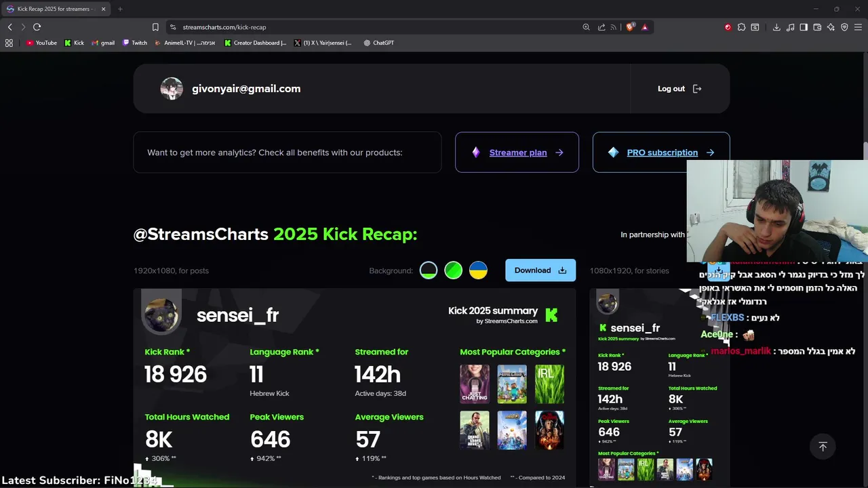The width and height of the screenshot is (868, 488).
Task: Open the Creator Dashboard bookmark
Action: (x=256, y=43)
